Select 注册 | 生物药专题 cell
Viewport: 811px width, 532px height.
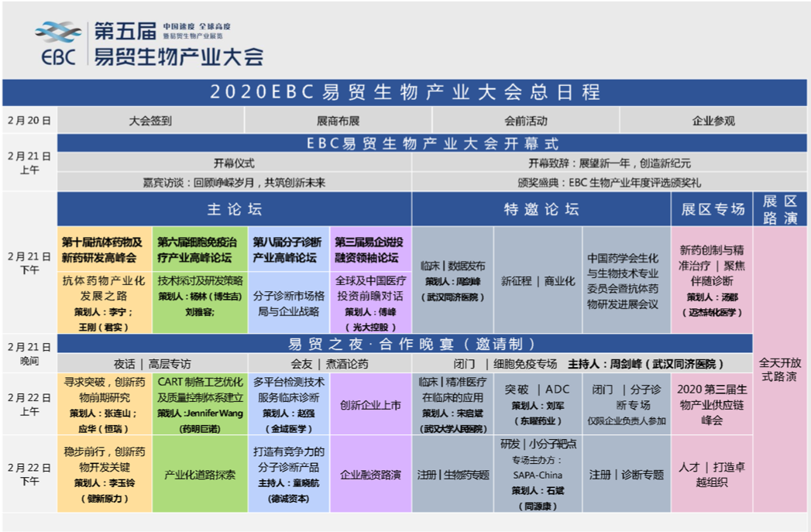coord(452,474)
